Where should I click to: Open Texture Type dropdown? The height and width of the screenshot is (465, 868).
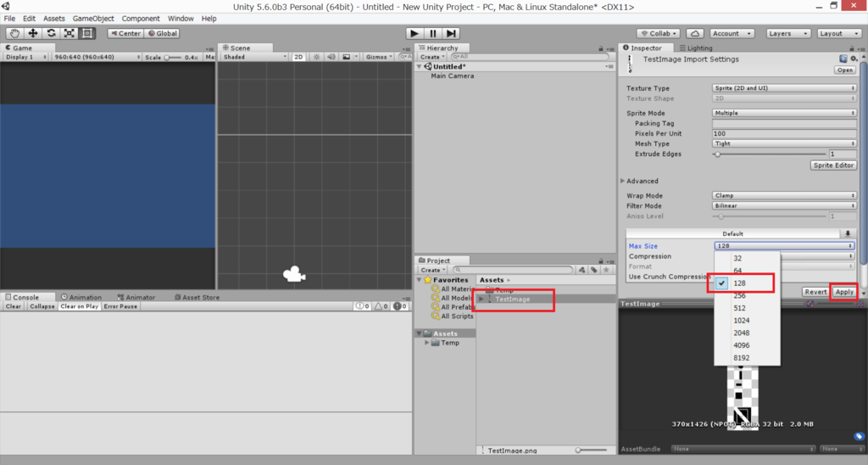click(784, 88)
